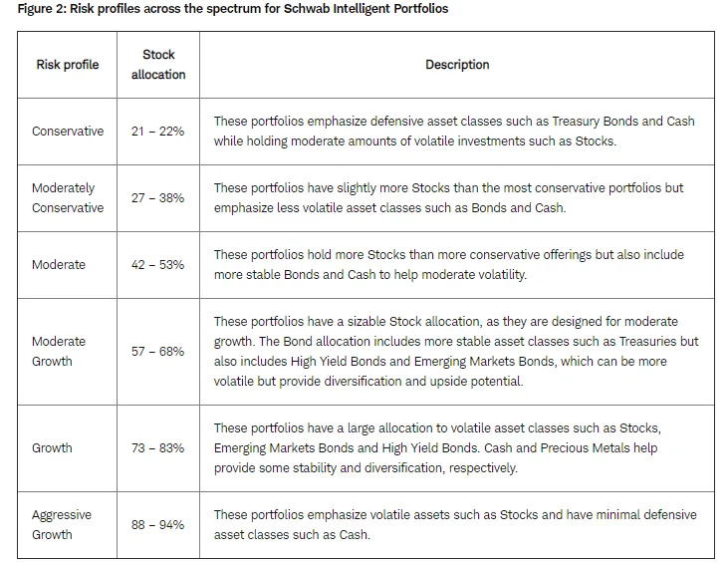
Task: Click the 73 – 83% allocation value
Action: (x=158, y=447)
